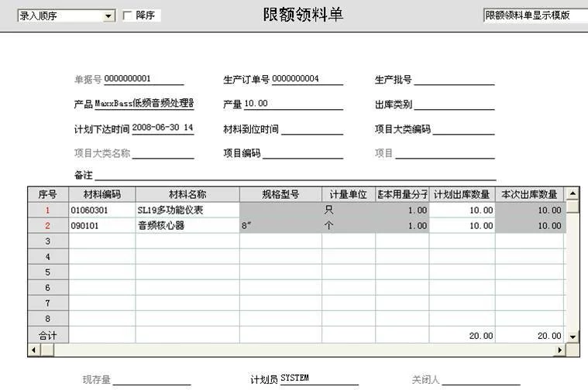Click the empty 项目 field
Viewport: 588px width, 390px height.
click(x=445, y=153)
